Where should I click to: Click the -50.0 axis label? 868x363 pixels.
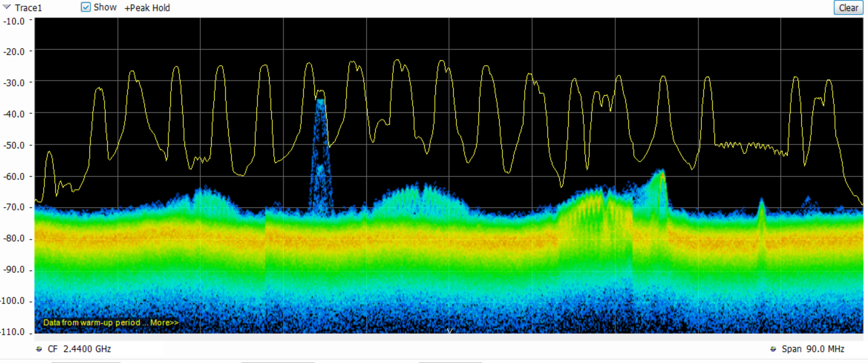tap(14, 145)
